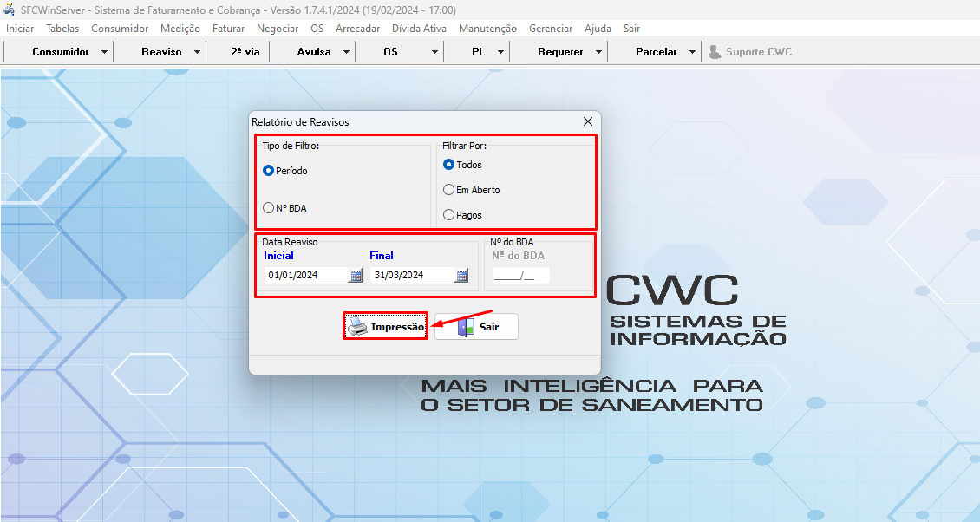This screenshot has height=522, width=980.
Task: Open the Dívida Ativa menu
Action: pos(419,29)
